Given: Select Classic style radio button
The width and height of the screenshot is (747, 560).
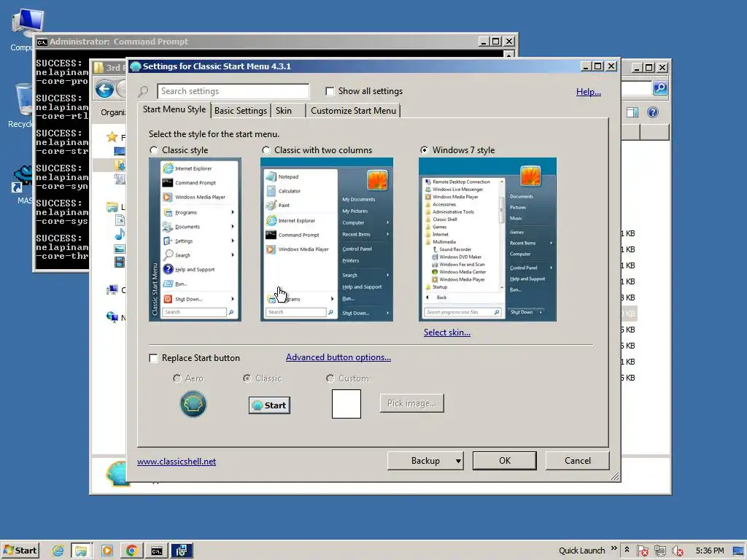Looking at the screenshot, I should coord(153,150).
